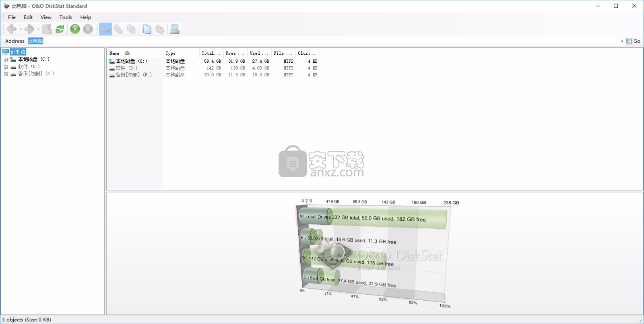Image resolution: width=644 pixels, height=324 pixels.
Task: Open the Address bar dropdown arrow
Action: pyautogui.click(x=622, y=41)
